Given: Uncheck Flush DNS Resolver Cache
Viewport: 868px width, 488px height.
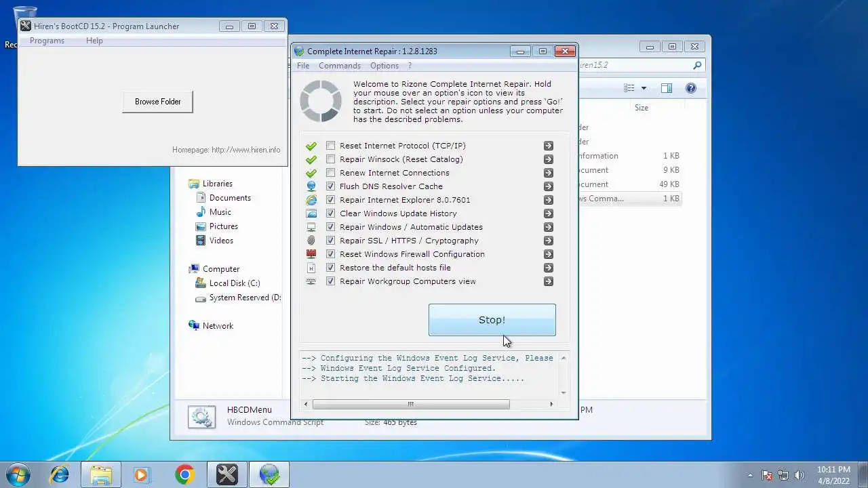Looking at the screenshot, I should (330, 186).
